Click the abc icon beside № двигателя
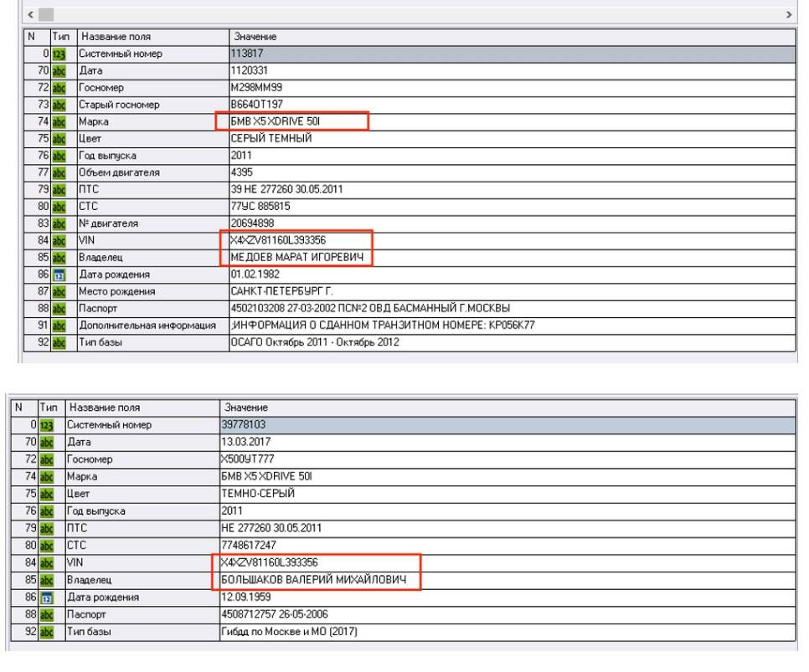 click(x=60, y=223)
